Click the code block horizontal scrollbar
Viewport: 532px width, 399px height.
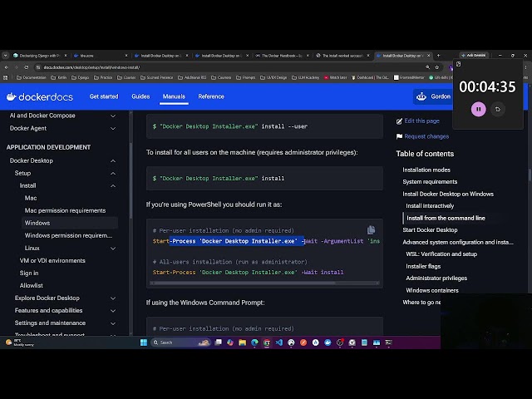244,283
